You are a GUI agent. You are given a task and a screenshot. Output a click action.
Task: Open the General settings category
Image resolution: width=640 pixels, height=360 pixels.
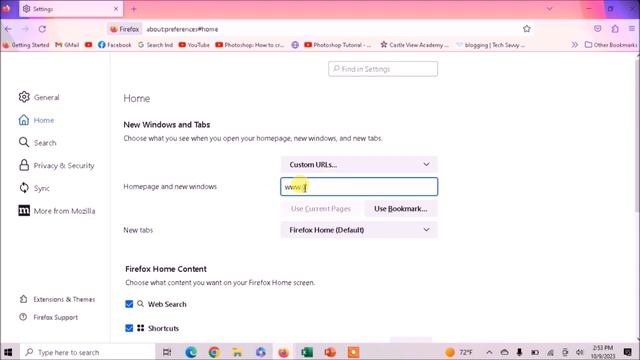click(x=39, y=97)
